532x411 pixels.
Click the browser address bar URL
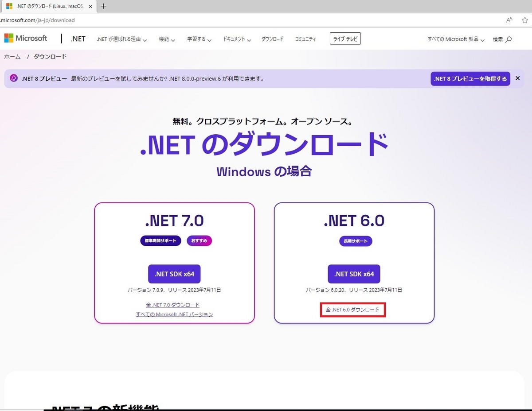point(37,20)
